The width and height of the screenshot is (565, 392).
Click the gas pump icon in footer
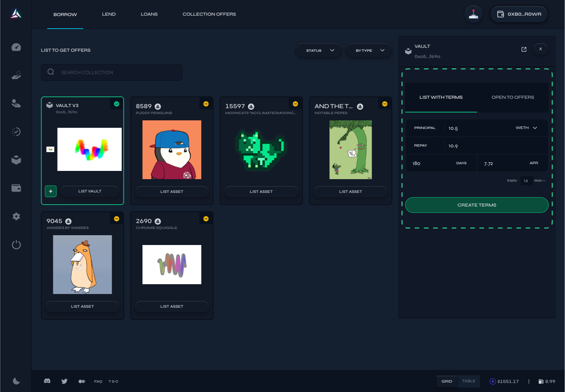tap(541, 381)
